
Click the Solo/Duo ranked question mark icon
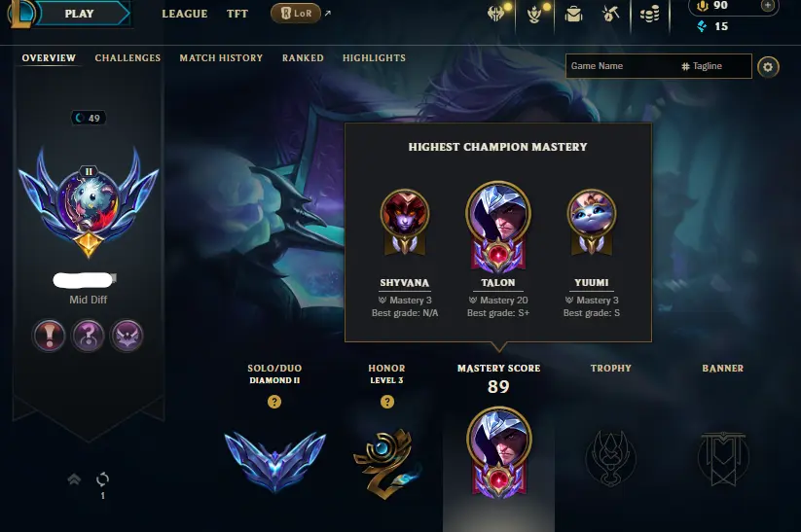pyautogui.click(x=274, y=402)
